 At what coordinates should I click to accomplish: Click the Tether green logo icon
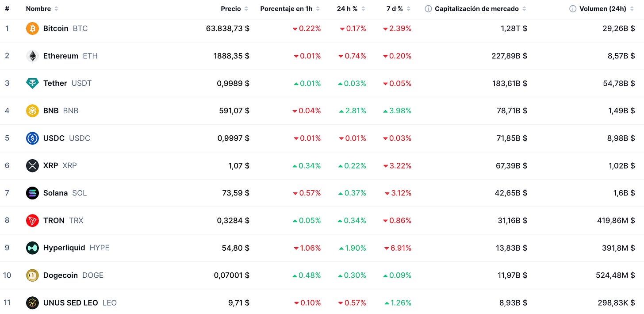click(32, 84)
